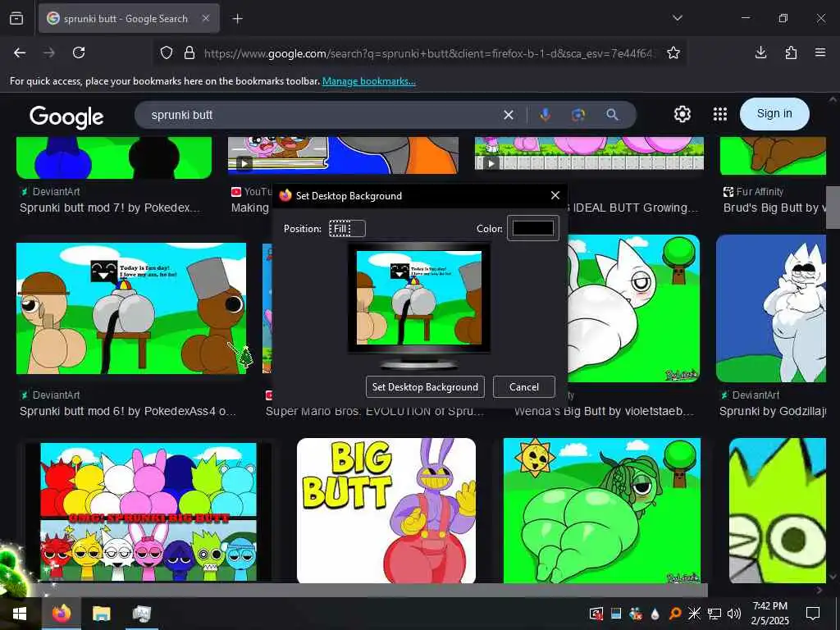Open the Google apps grid
This screenshot has height=630, width=840.
click(x=720, y=114)
